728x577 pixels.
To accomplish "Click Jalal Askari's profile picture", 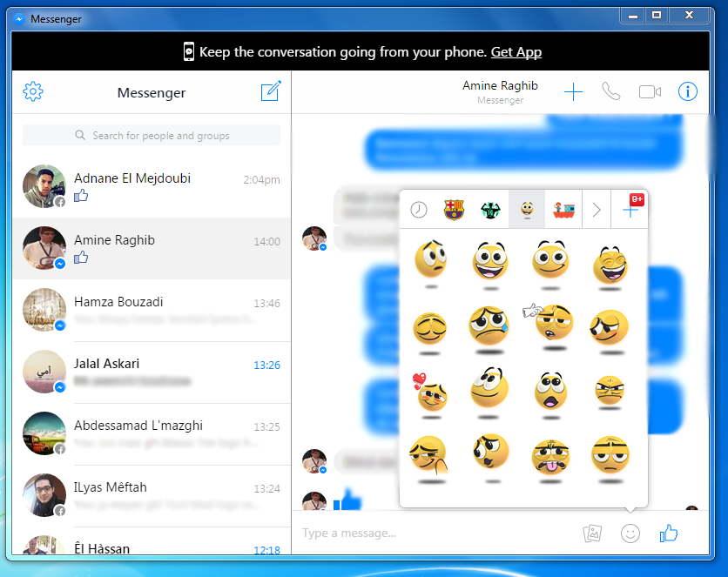I will (44, 371).
